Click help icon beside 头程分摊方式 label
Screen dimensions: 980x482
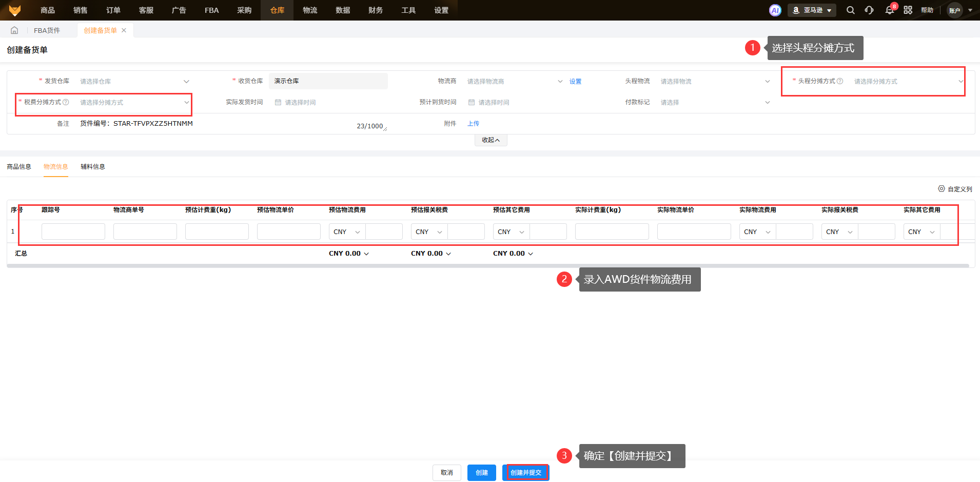point(840,81)
